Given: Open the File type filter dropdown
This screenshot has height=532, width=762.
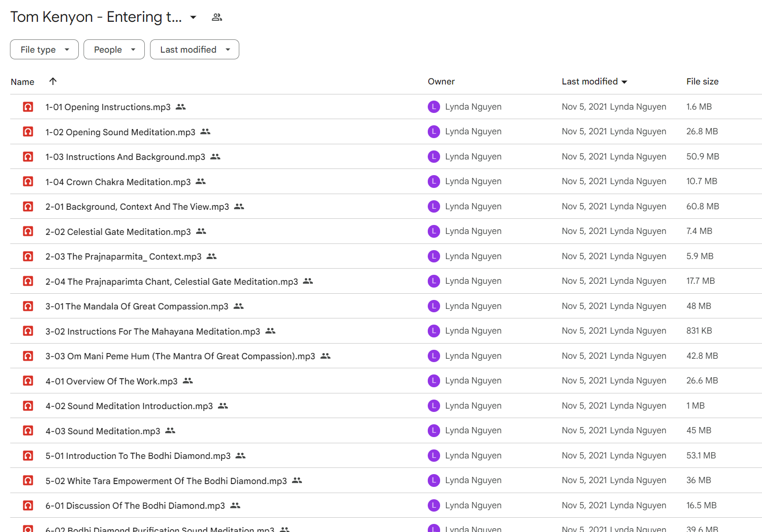Looking at the screenshot, I should (x=44, y=49).
